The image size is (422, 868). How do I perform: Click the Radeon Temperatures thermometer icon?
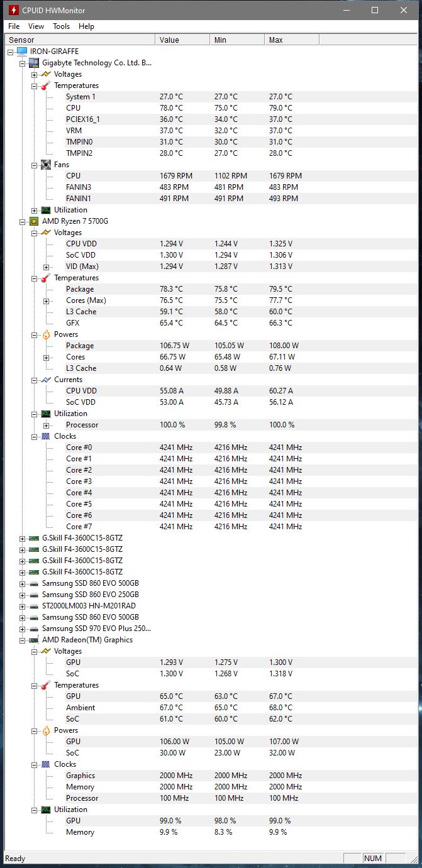click(46, 685)
